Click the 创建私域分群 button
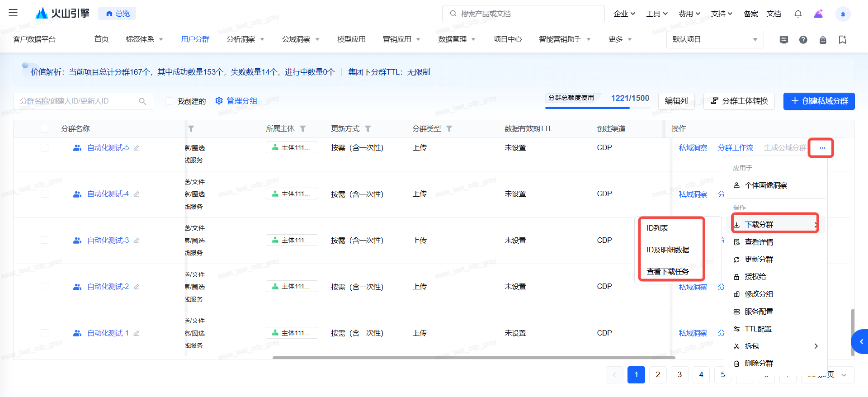Screen dimensions: 868x397 (x=819, y=101)
